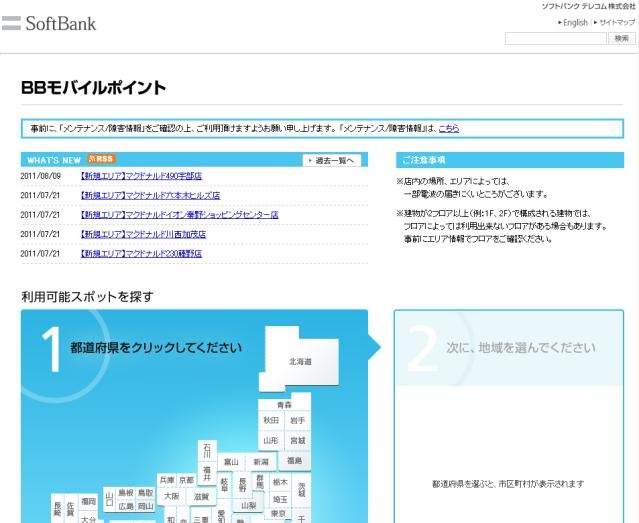Open the マクドナルド六本木ヒルズ店 news link

point(150,195)
